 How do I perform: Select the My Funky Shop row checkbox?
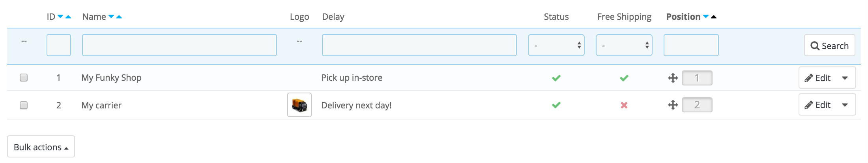(24, 78)
